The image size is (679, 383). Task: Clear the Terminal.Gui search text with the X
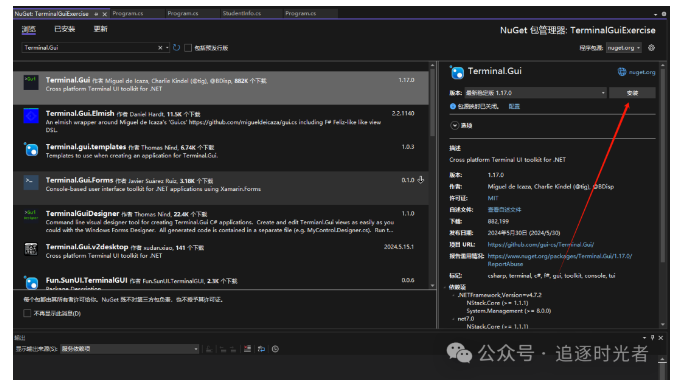point(160,48)
